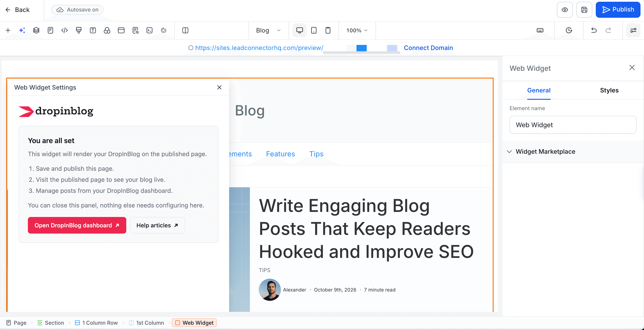Click the terminal tracking code icon

[x=149, y=30]
